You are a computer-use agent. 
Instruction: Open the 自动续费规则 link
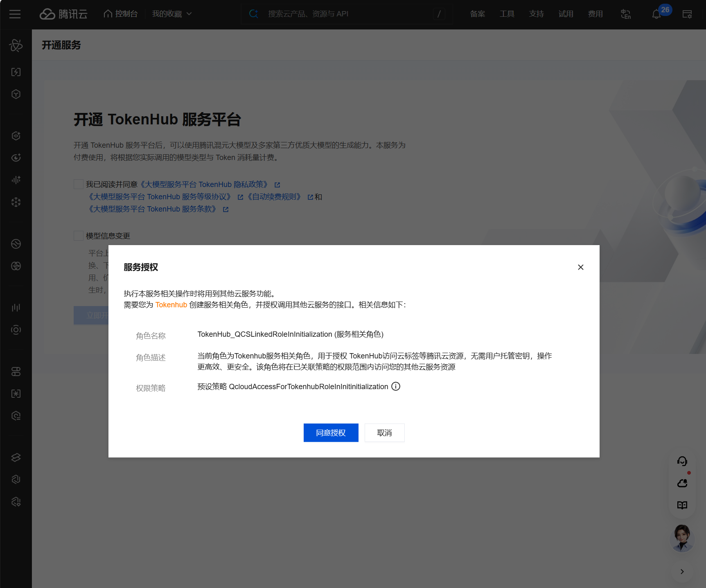pos(274,197)
